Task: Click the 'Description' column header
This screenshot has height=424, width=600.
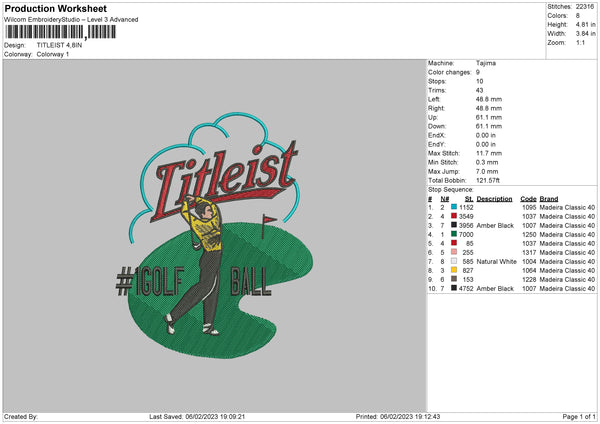Action: tap(494, 199)
